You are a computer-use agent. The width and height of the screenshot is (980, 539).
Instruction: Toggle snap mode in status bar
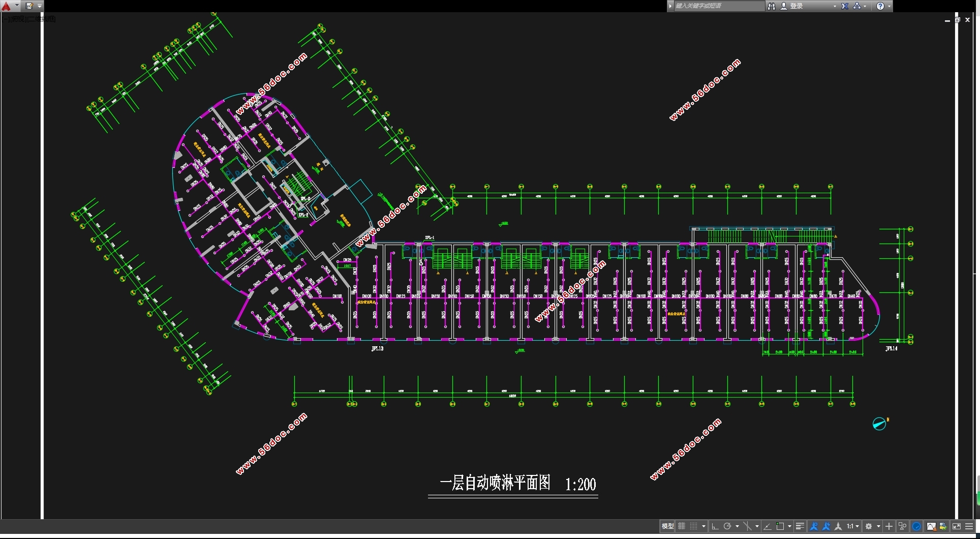pyautogui.click(x=693, y=526)
